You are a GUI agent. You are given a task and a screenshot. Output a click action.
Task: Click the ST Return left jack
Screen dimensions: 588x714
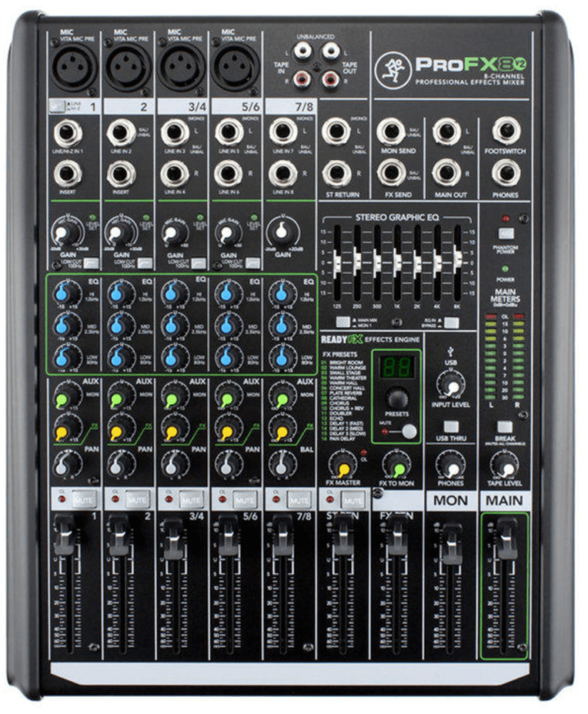pos(336,131)
